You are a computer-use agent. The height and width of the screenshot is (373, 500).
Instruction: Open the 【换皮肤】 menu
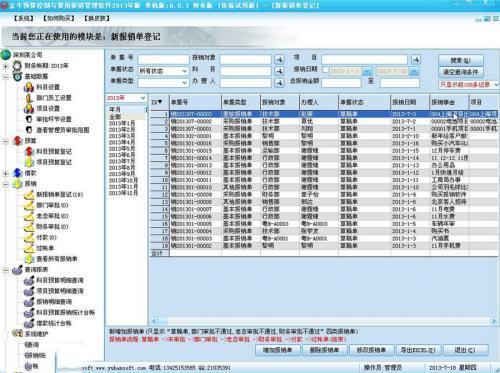click(x=97, y=18)
